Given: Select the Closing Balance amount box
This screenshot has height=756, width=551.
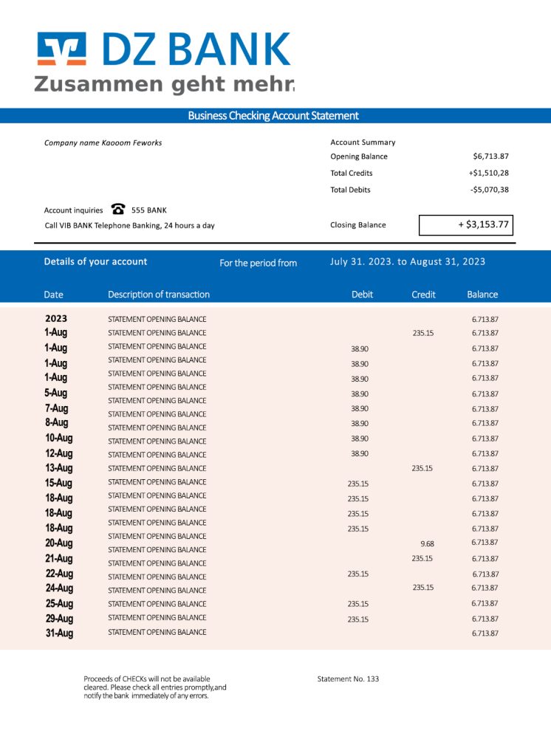Looking at the screenshot, I should 465,225.
